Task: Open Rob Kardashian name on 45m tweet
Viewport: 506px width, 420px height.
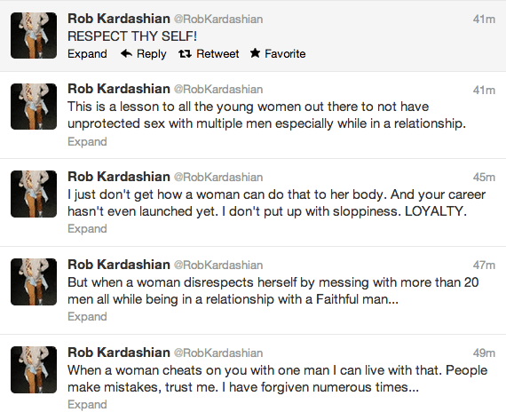Action: tap(119, 177)
